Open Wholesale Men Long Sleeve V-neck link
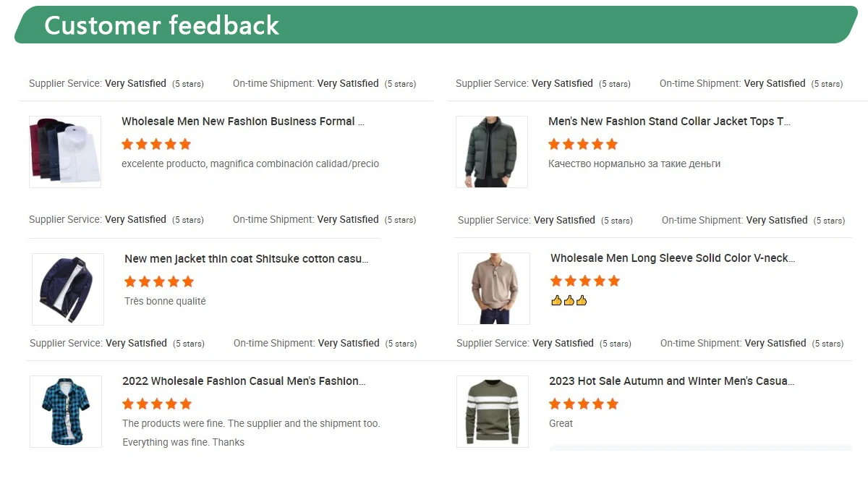Screen dimensions: 868x484 point(672,258)
